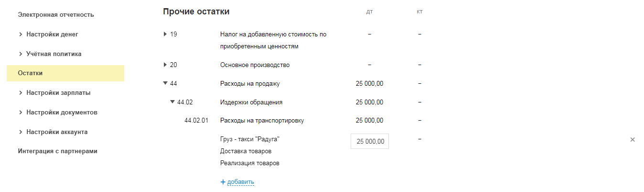644x192 pixels.
Task: Expand account 20 Основное производство triangle
Action: [x=165, y=65]
